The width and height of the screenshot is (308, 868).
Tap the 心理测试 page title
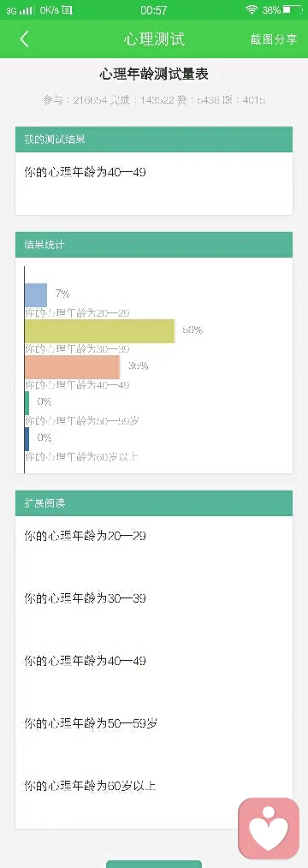pos(154,39)
